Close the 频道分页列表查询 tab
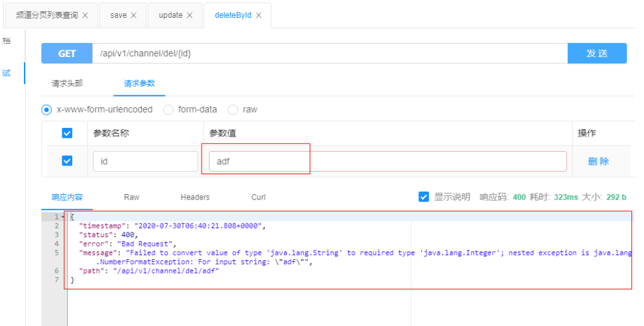This screenshot has width=644, height=326. coord(85,15)
